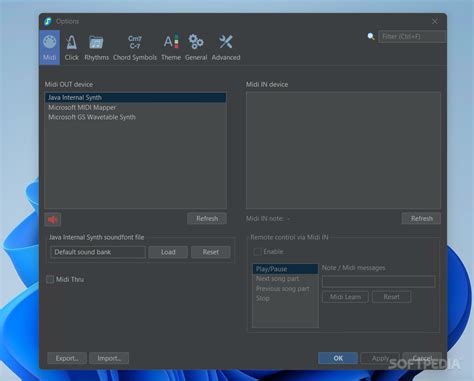Click the Cancel button

[422, 358]
